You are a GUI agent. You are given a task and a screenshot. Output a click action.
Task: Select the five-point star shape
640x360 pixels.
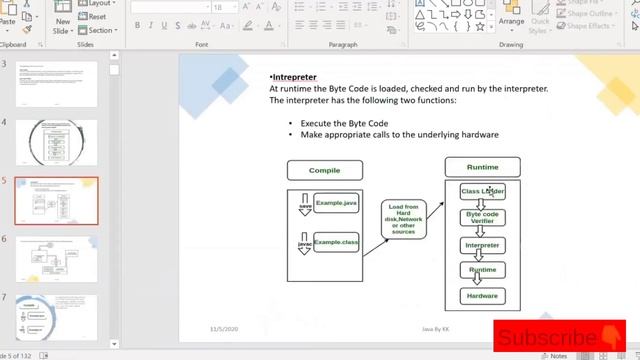coord(480,27)
